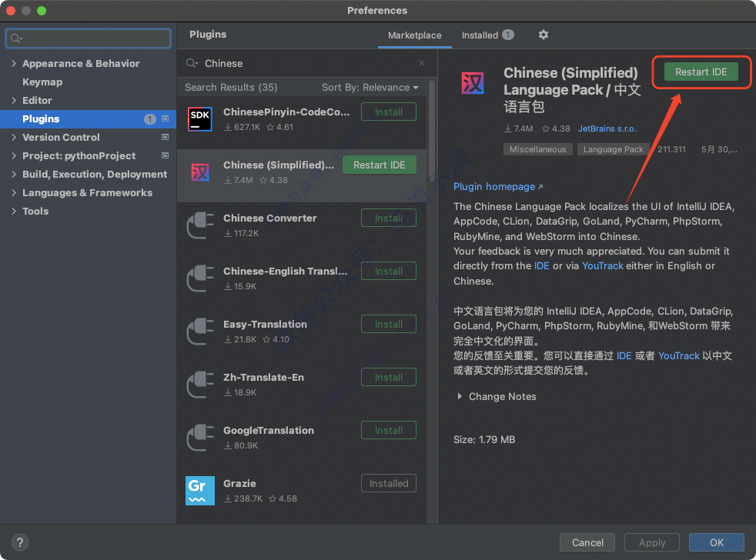Install ChinesePinyin-CodeCompletion plugin

[x=389, y=112]
